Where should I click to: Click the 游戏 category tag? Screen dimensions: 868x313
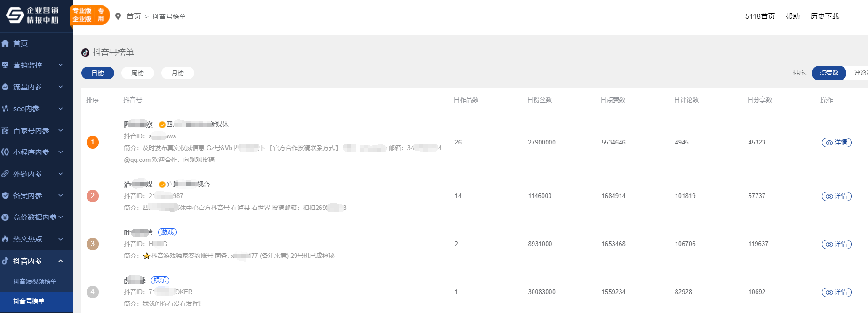[x=167, y=232]
